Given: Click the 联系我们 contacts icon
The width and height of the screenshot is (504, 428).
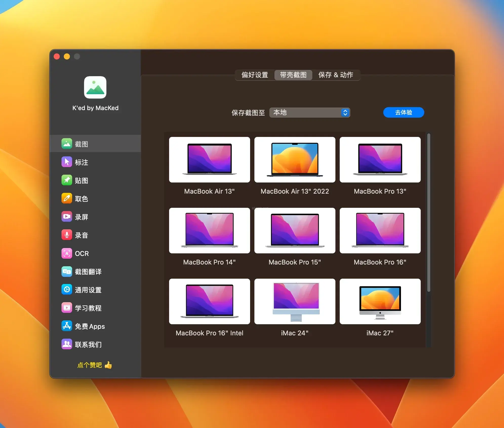Looking at the screenshot, I should pos(67,344).
